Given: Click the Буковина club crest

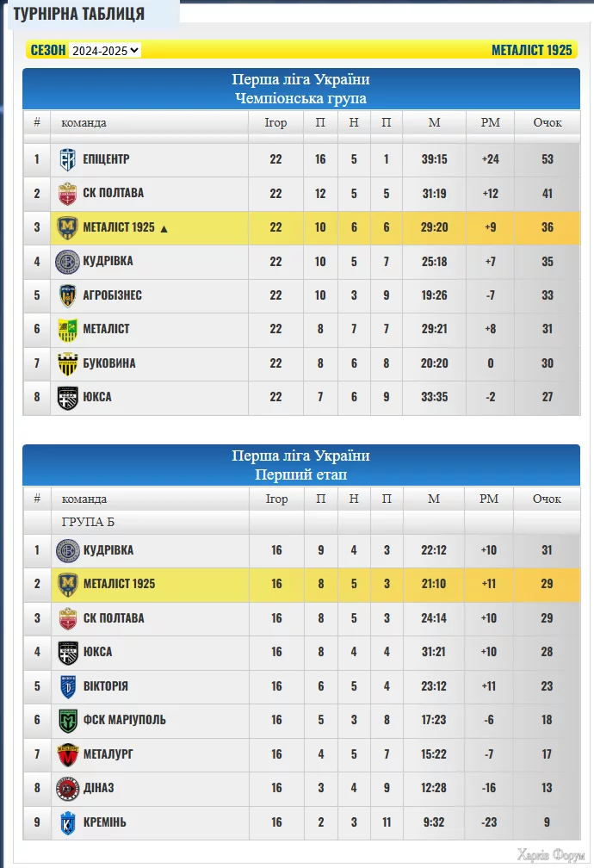Looking at the screenshot, I should pos(67,363).
